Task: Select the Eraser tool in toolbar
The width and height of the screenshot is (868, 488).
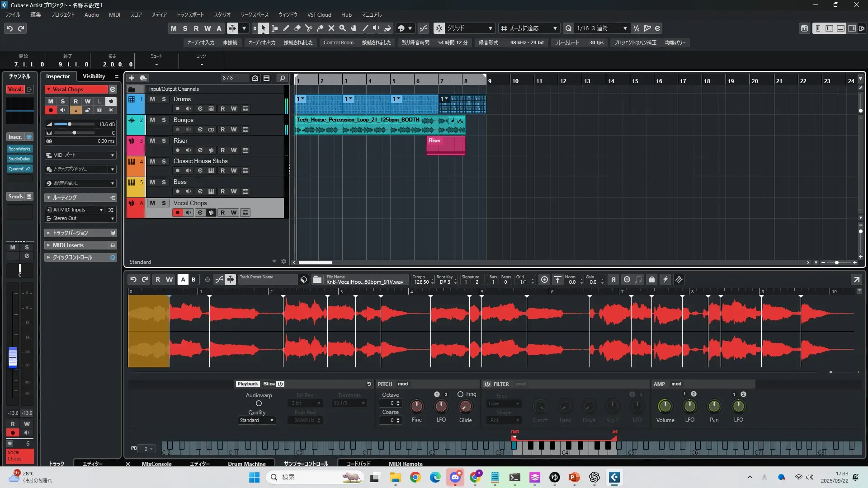Action: [x=297, y=28]
